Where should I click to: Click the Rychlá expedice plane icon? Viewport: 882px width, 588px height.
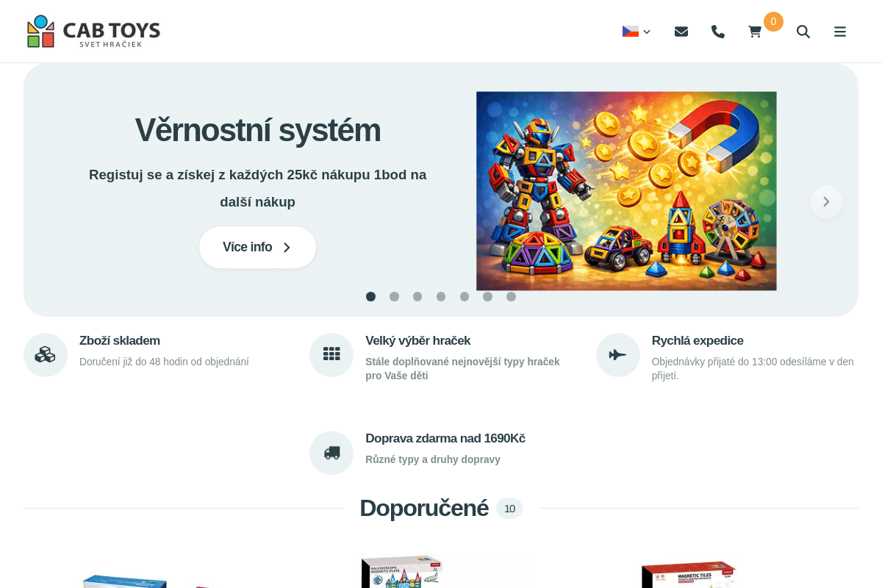coord(617,354)
